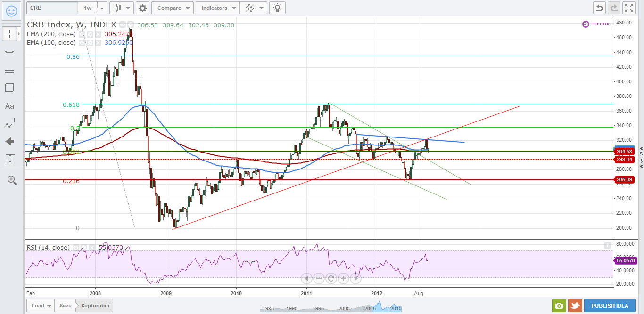
Task: Reset chart view with circular arrow
Action: click(331, 278)
